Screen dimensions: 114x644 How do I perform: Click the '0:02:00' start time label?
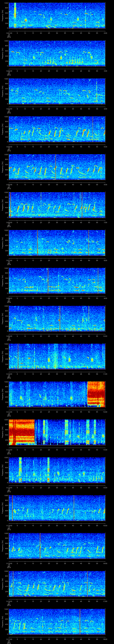(x=9, y=71)
